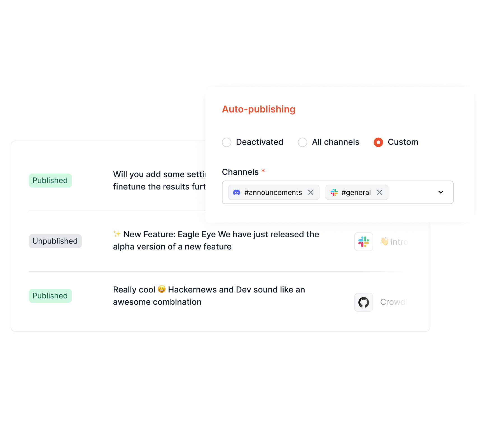The height and width of the screenshot is (435, 504).
Task: Click the grinning emoji in Really cool post
Action: tap(162, 289)
